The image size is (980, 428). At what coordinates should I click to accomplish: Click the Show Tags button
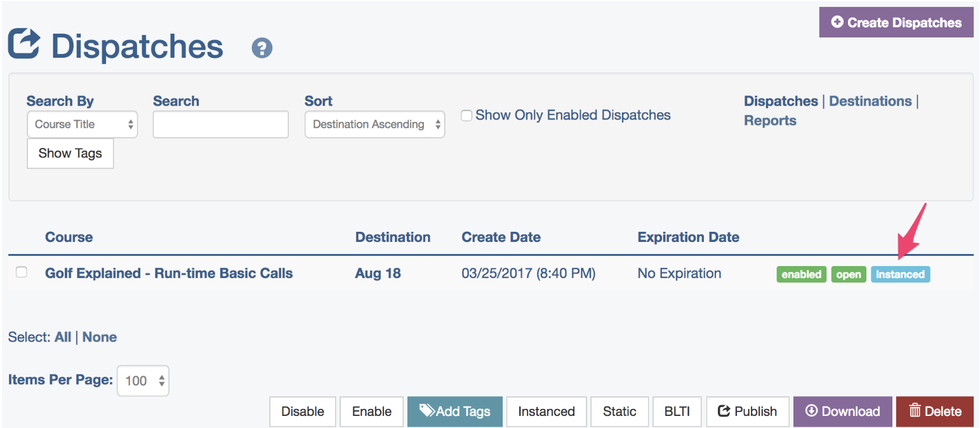point(70,153)
